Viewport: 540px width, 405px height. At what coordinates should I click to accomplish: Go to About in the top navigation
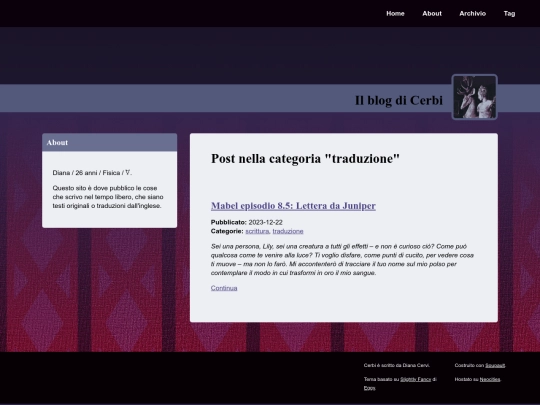(432, 13)
